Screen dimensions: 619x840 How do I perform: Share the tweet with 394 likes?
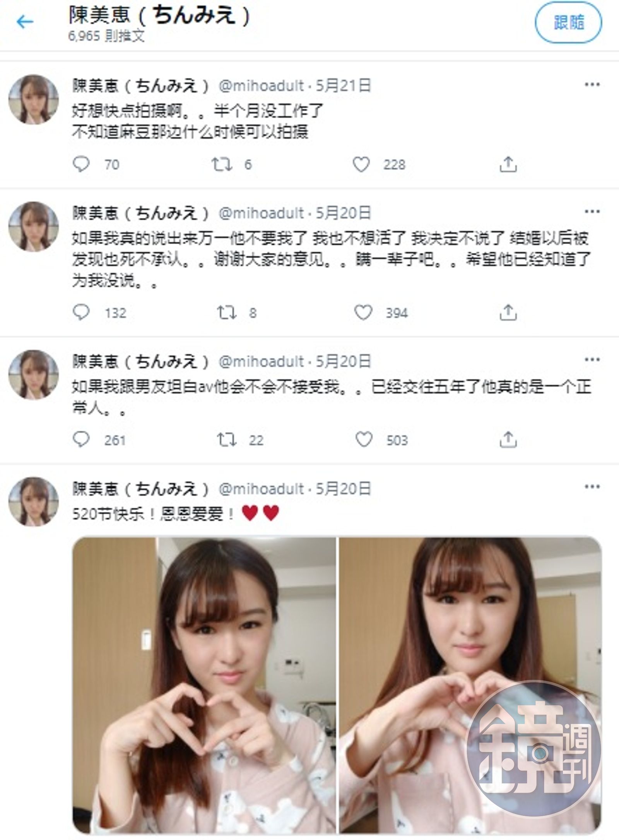point(508,313)
